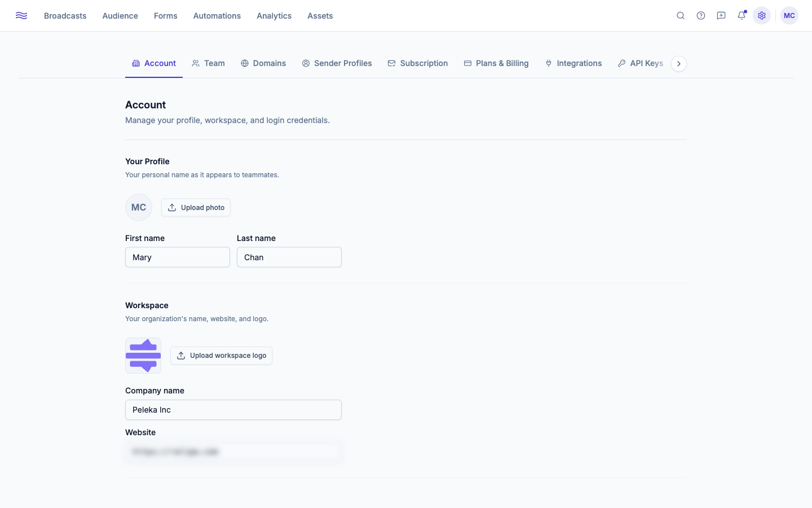Image resolution: width=812 pixels, height=508 pixels.
Task: Focus the First name field
Action: 178,257
